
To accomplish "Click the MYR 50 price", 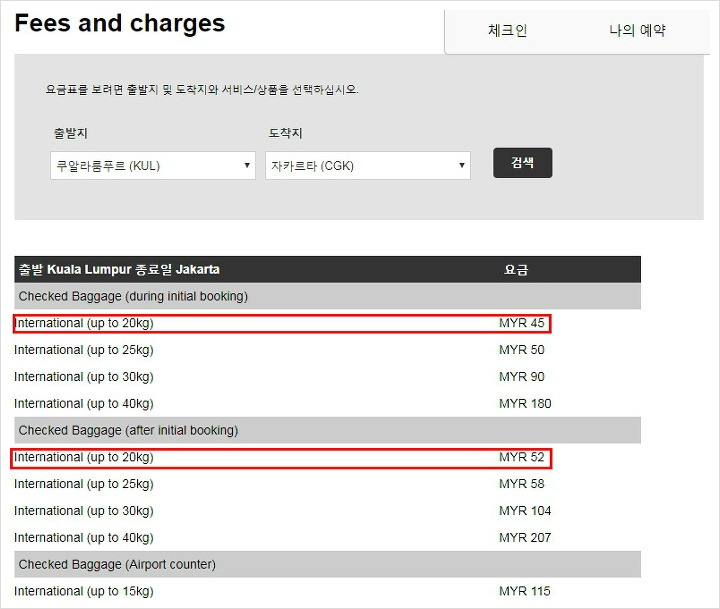I will [522, 350].
